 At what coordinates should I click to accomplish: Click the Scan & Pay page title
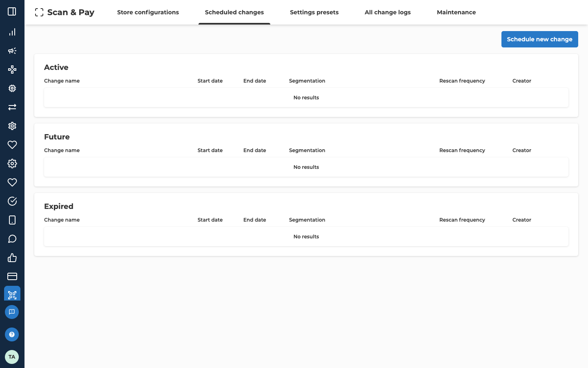coord(71,12)
